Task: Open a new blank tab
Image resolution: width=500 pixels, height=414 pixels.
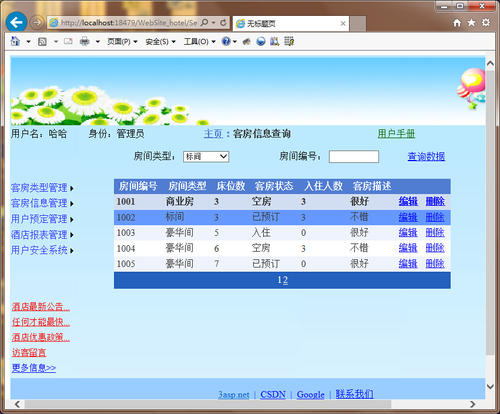Action: click(x=358, y=24)
